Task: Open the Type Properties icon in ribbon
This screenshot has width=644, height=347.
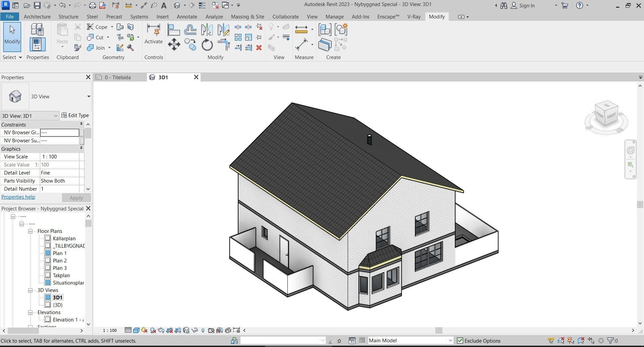Action: [37, 30]
